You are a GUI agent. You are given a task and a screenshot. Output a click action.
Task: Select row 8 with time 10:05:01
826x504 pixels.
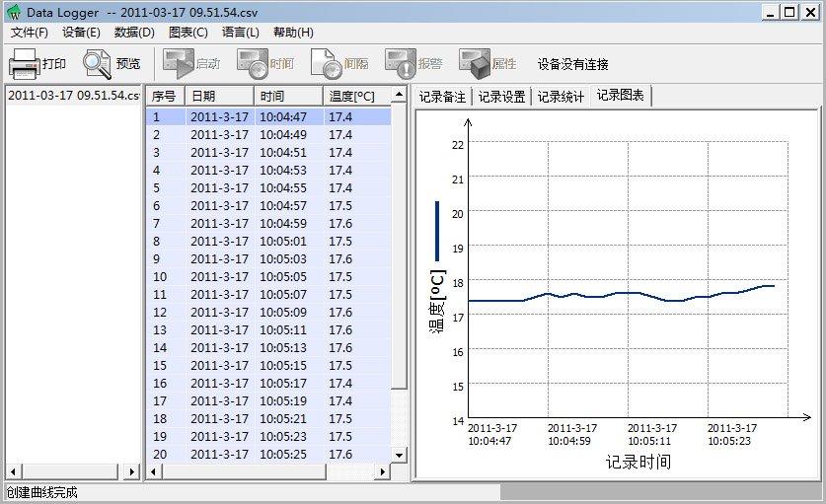[x=268, y=242]
